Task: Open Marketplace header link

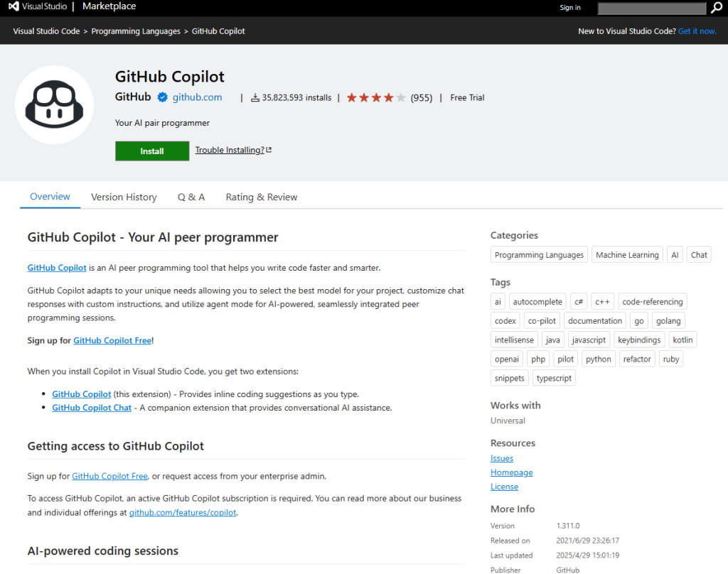Action: [109, 6]
